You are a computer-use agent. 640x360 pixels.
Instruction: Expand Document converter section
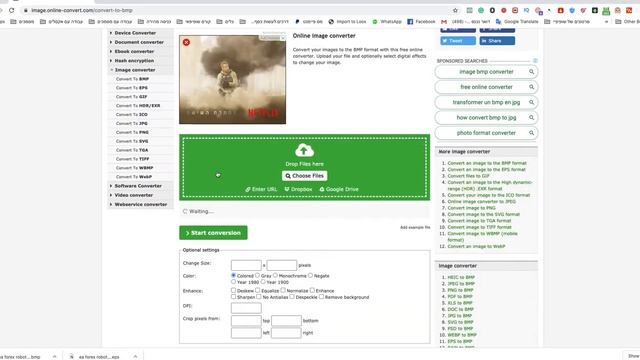click(x=140, y=42)
